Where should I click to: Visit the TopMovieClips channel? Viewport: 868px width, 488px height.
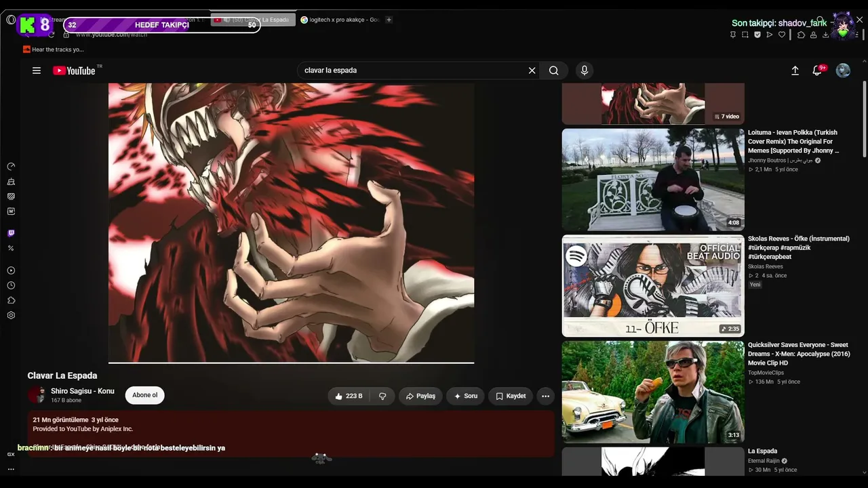pyautogui.click(x=766, y=373)
